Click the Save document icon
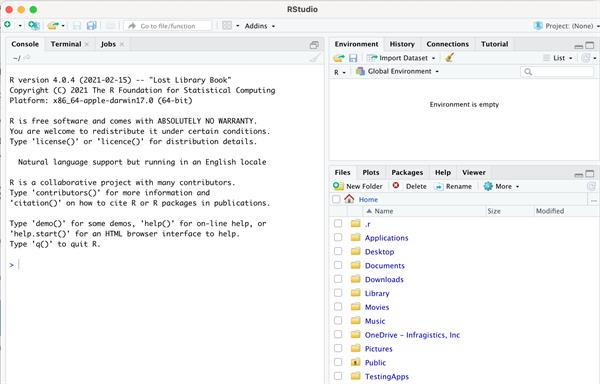Image resolution: width=600 pixels, height=384 pixels. 77,26
